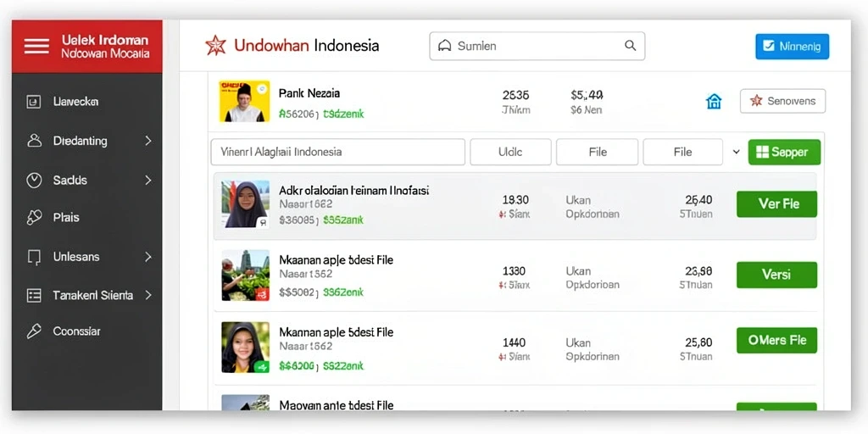Open the Adkr otalogian thumbnail image

tap(245, 204)
